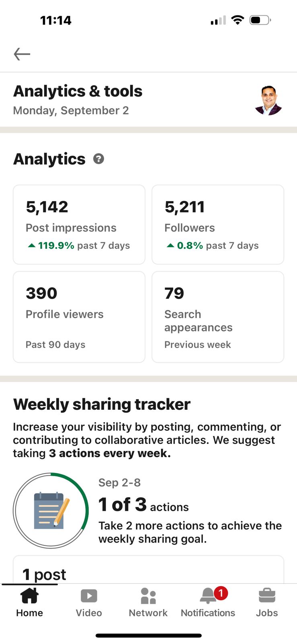Tap the Followers 0.8% growth arrow
Screen dimensions: 297x644
click(x=170, y=246)
